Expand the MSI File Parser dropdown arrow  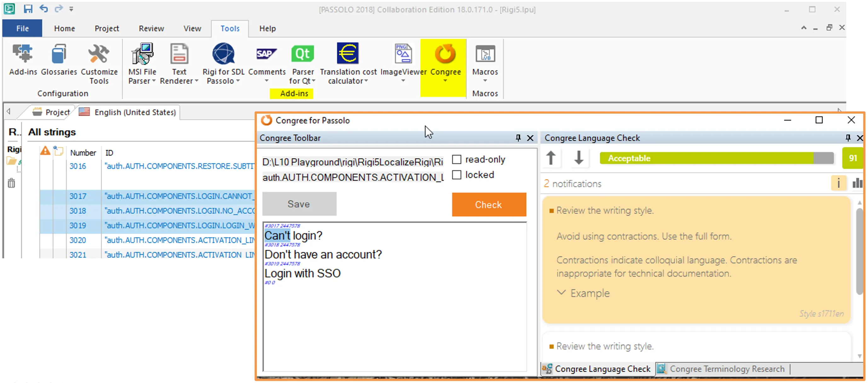(154, 81)
